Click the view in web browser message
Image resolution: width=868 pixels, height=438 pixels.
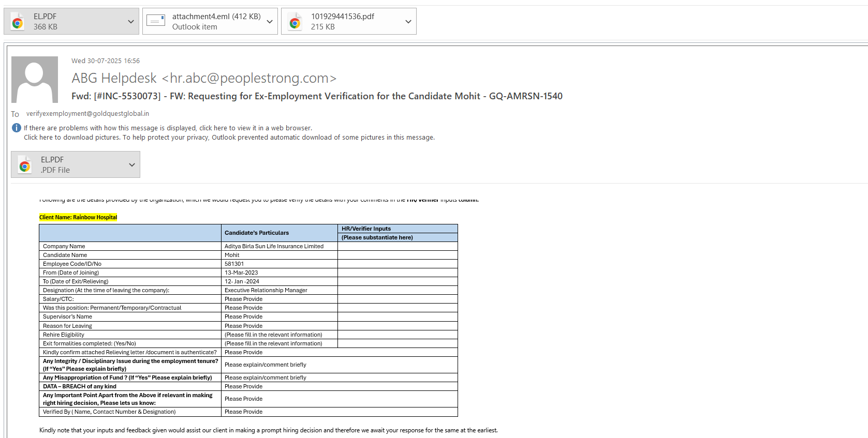coord(168,128)
